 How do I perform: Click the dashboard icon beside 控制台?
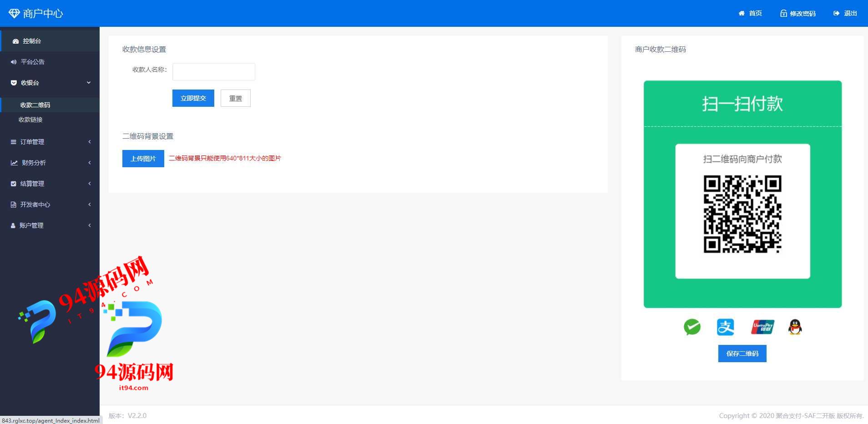point(15,41)
